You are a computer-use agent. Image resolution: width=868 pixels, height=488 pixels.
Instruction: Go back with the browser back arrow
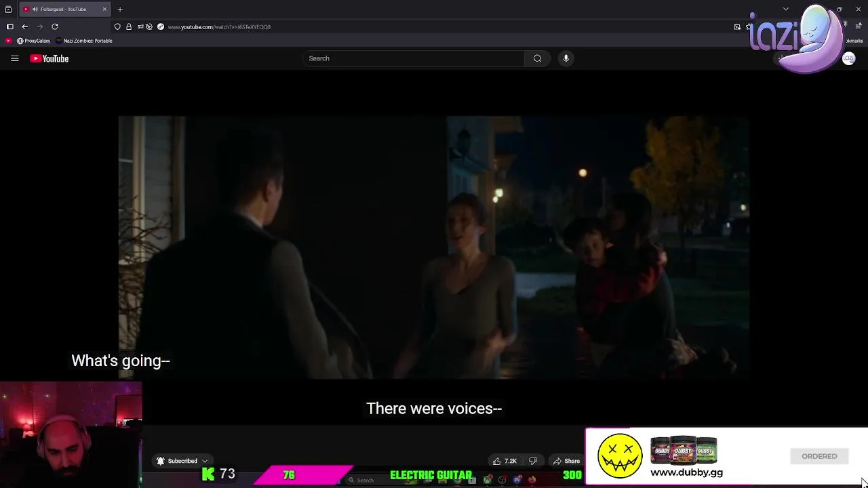pyautogui.click(x=25, y=26)
